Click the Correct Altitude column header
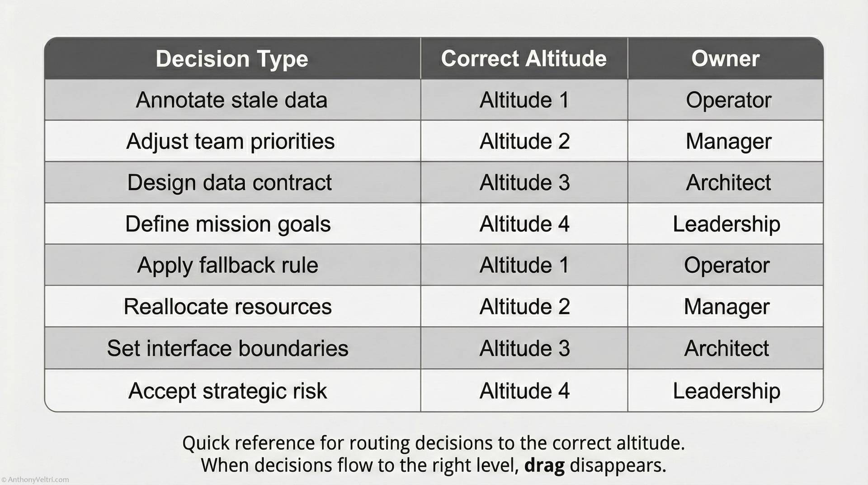The height and width of the screenshot is (485, 868). (x=524, y=59)
